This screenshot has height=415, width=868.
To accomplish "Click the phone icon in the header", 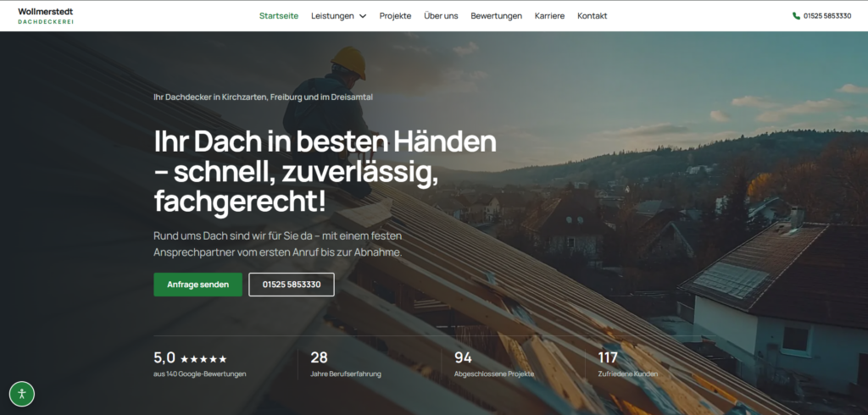I will tap(796, 16).
